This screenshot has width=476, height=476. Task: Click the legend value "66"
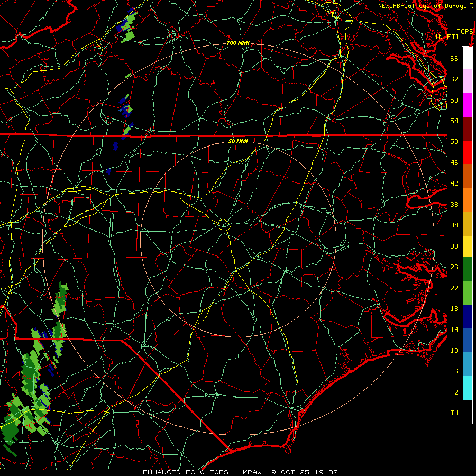coord(454,58)
